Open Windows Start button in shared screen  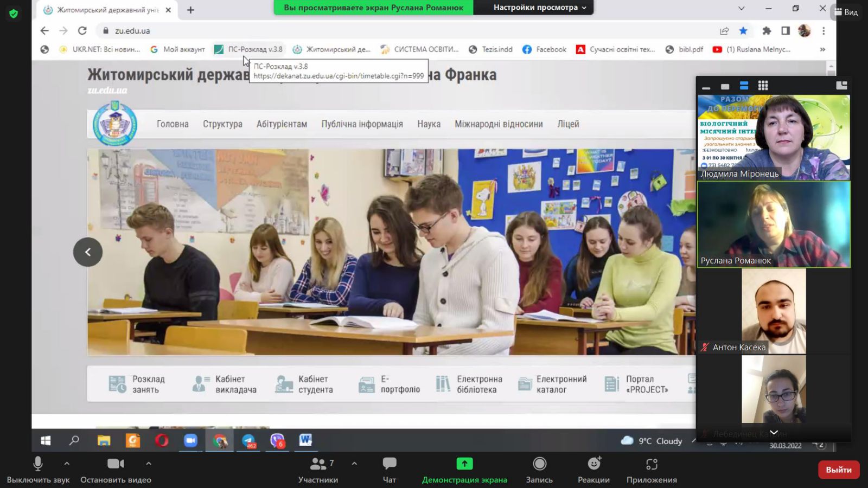tap(46, 441)
